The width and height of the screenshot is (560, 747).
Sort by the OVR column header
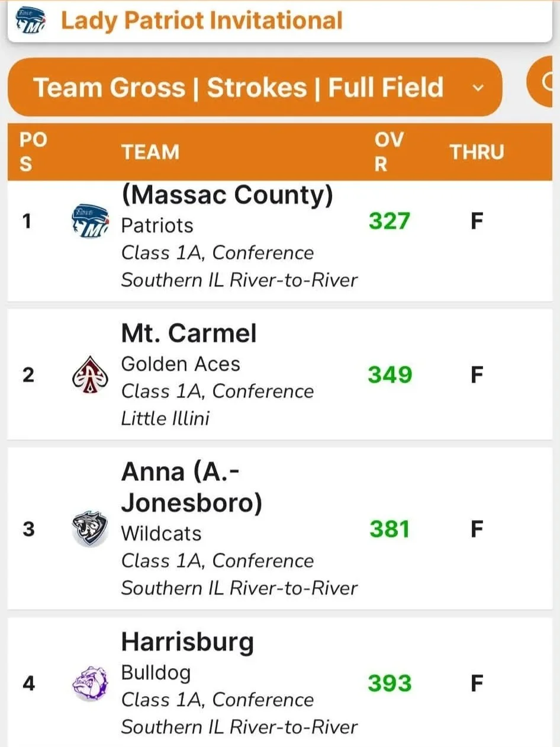click(389, 152)
